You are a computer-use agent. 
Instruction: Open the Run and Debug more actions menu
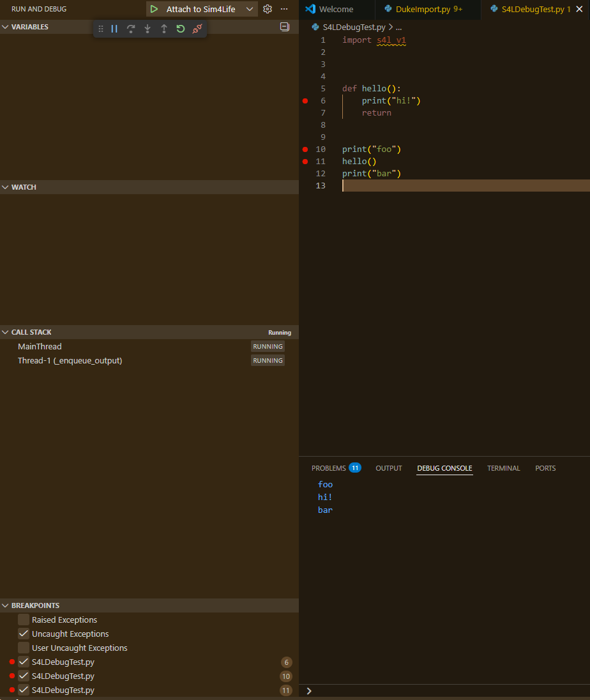click(285, 9)
